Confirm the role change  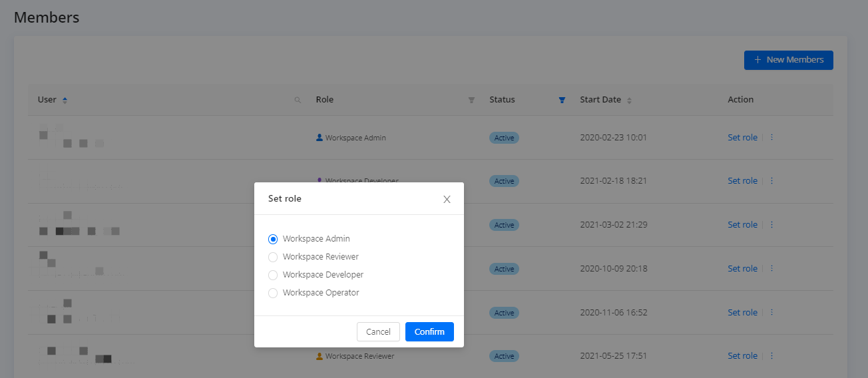point(429,331)
